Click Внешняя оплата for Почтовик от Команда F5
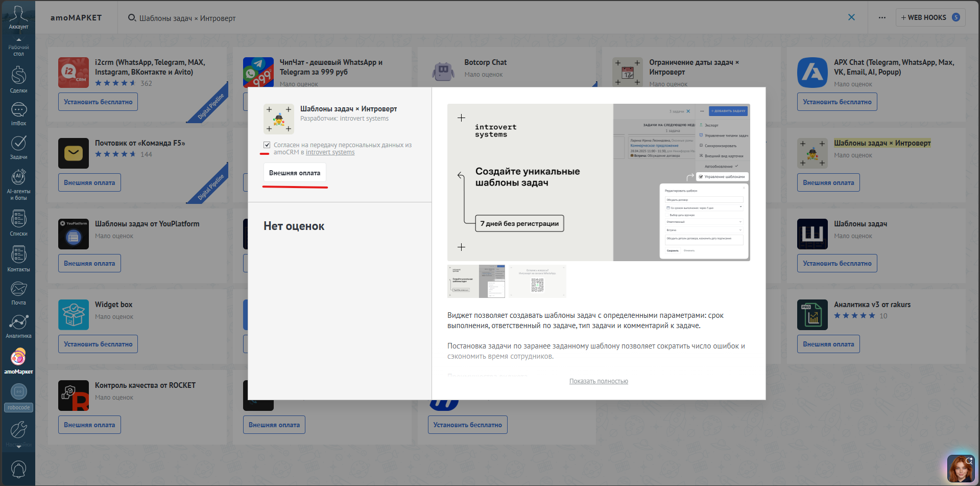The height and width of the screenshot is (486, 980). [x=89, y=182]
